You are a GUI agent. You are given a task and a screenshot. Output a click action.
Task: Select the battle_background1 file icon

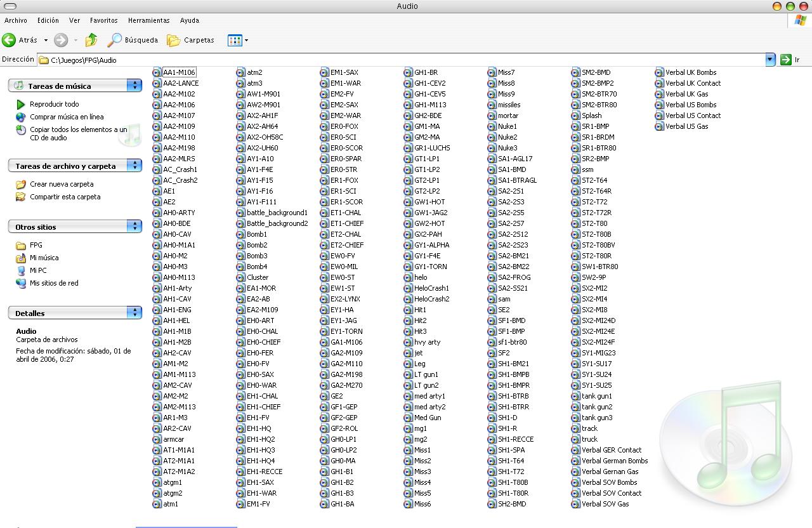(240, 213)
